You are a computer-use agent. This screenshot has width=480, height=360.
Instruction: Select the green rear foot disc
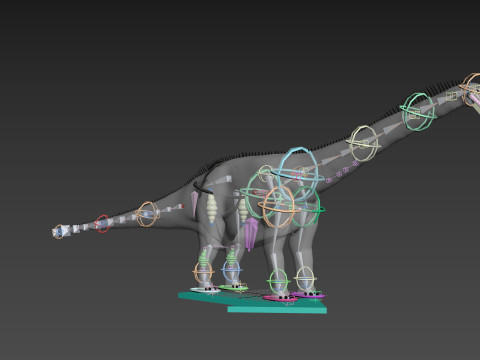[x=233, y=287]
